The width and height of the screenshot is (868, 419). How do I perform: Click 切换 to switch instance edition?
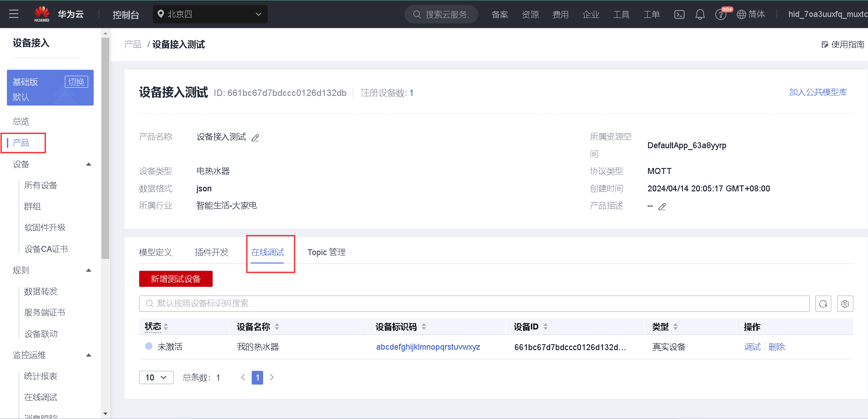76,82
